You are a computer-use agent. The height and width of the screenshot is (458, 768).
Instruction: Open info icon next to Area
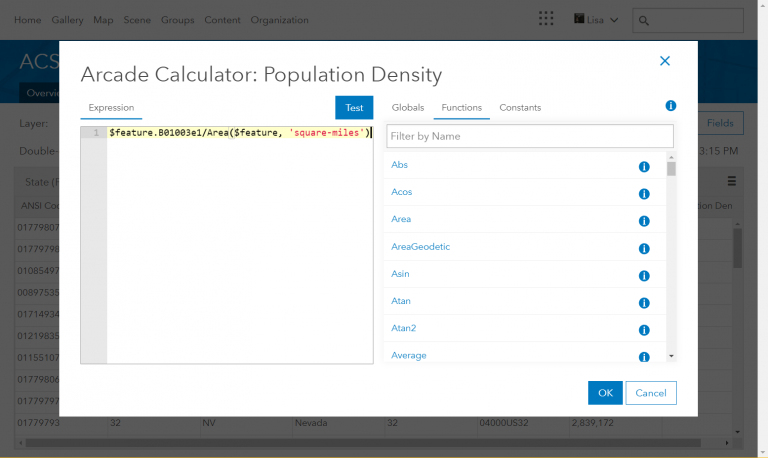click(644, 221)
